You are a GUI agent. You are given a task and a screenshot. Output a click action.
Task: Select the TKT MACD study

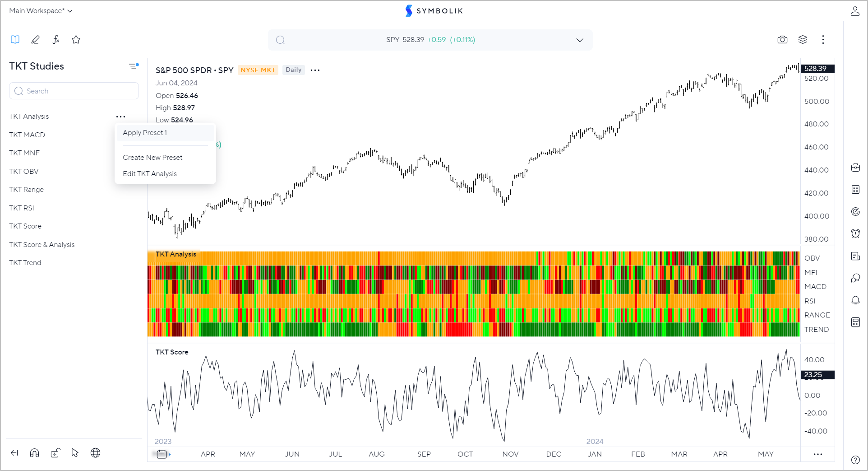pyautogui.click(x=27, y=135)
